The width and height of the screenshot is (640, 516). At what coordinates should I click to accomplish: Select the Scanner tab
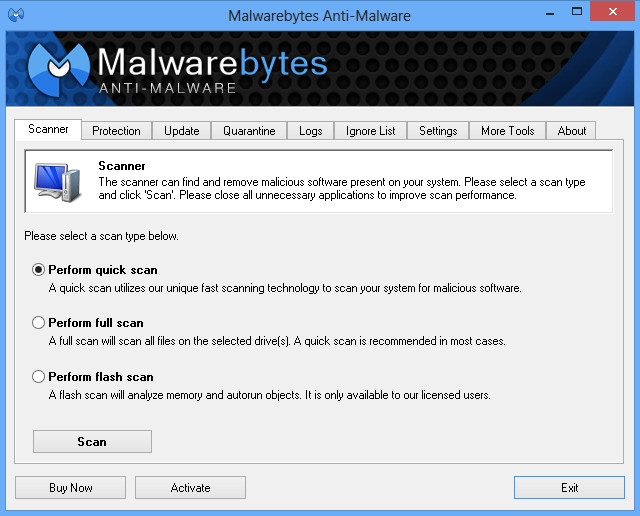point(48,130)
